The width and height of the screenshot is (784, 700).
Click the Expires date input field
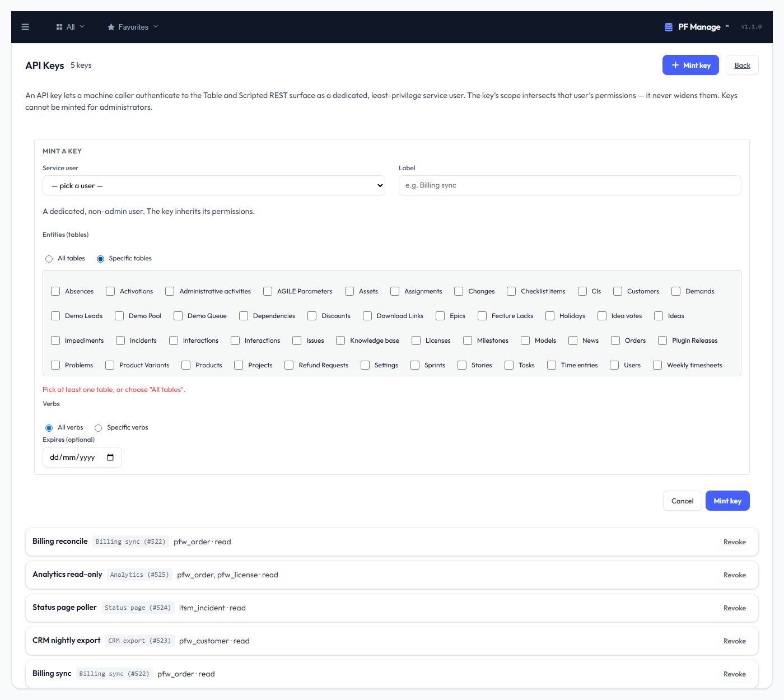(82, 458)
